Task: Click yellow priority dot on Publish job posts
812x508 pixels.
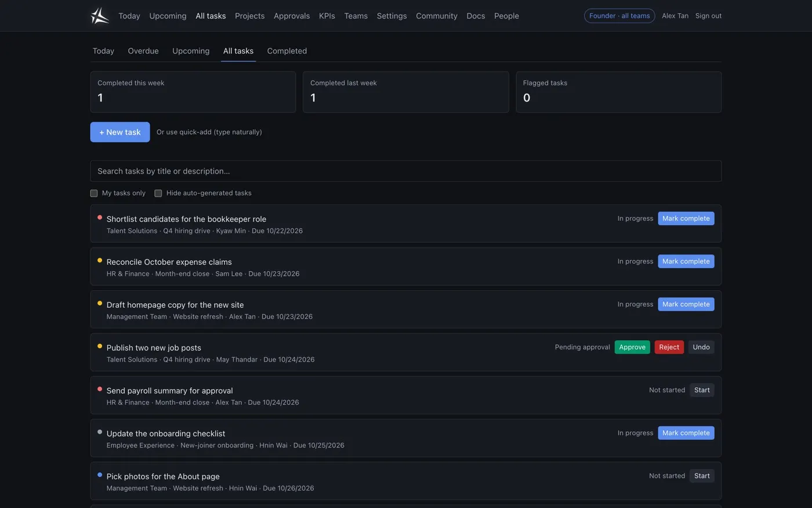Action: coord(100,346)
